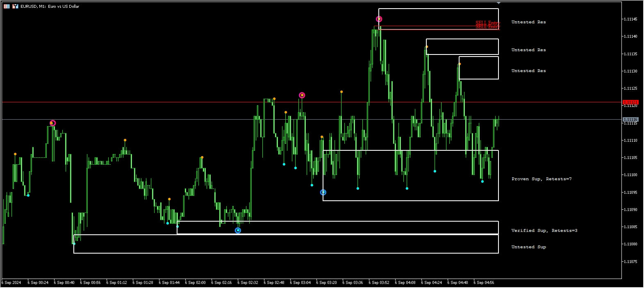
Task: Select magenta ring marker atop the SELL Entry zone
Action: pyautogui.click(x=379, y=19)
